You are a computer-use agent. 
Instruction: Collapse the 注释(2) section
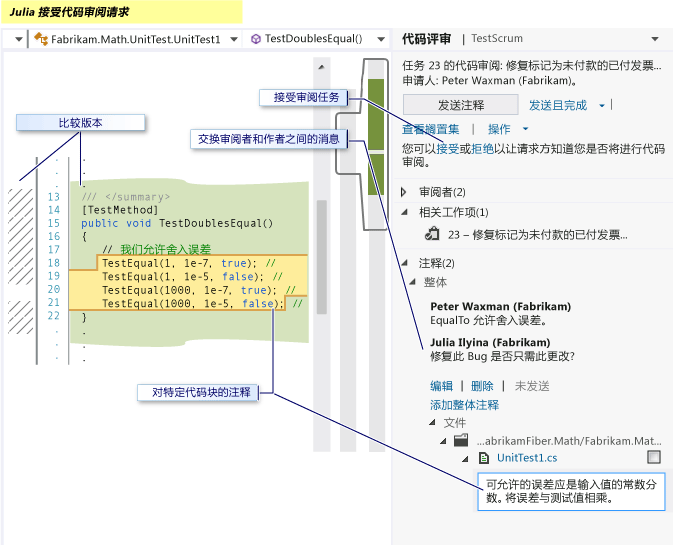[405, 263]
